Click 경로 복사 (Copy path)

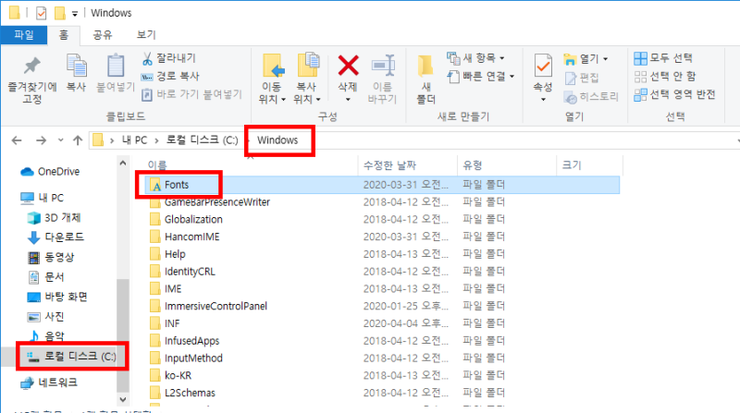click(x=170, y=76)
